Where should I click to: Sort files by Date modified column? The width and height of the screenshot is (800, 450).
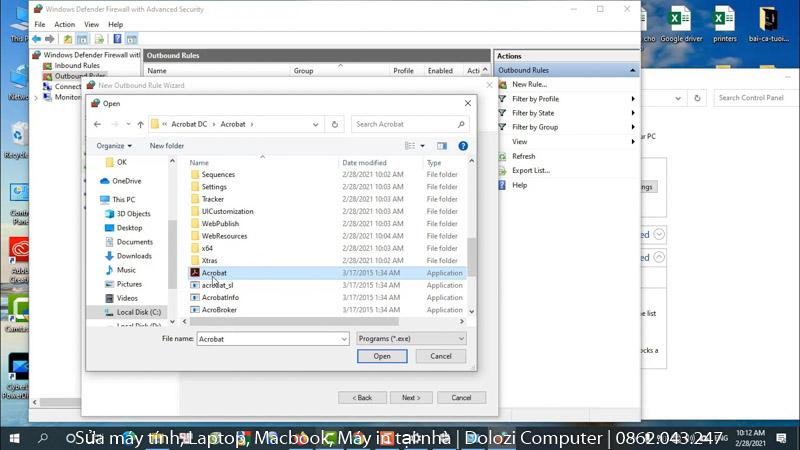coord(364,162)
